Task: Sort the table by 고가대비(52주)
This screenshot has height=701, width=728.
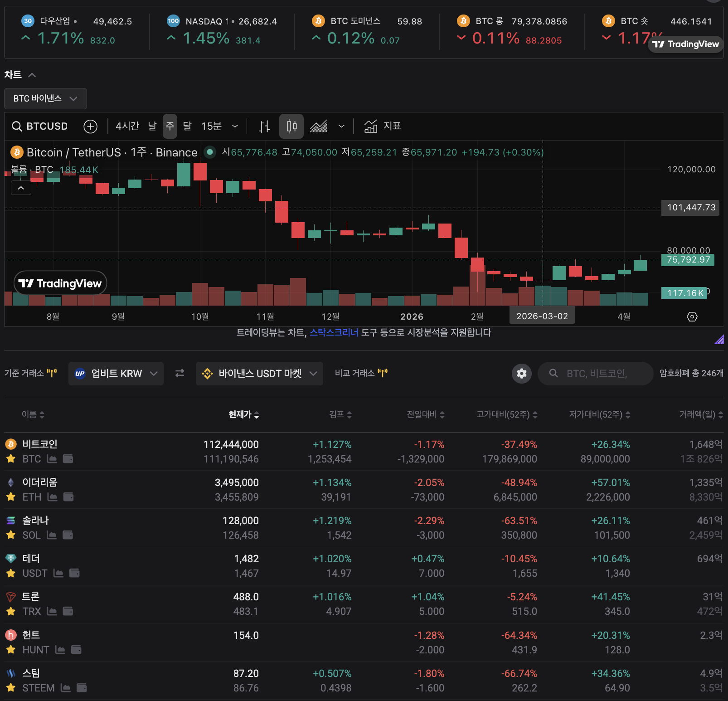Action: 507,414
